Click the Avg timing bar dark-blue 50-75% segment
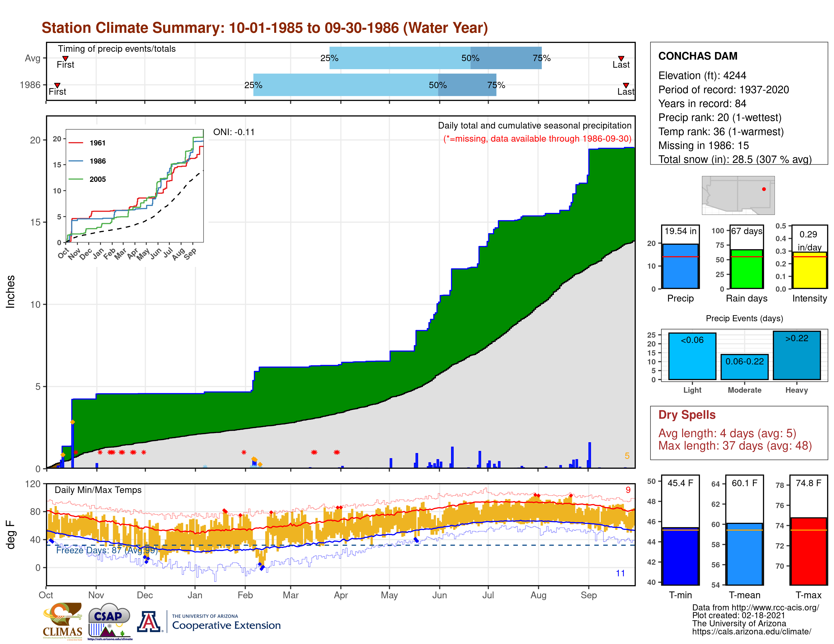834x644 pixels. pos(506,58)
